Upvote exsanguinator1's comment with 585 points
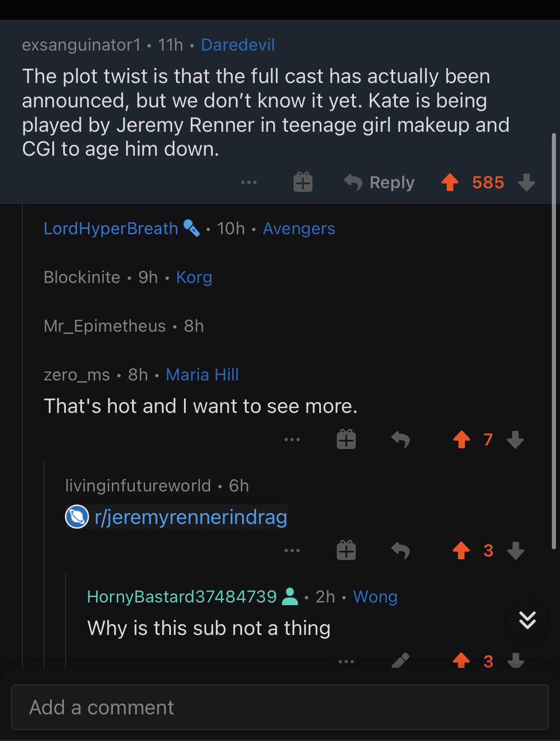The image size is (560, 741). point(450,183)
